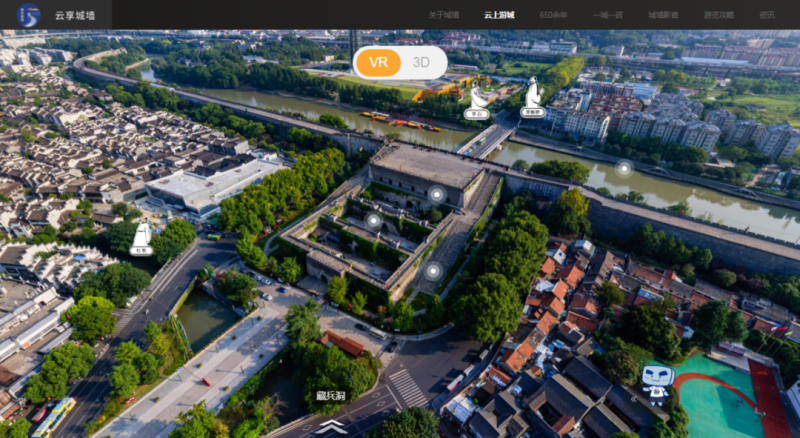Image resolution: width=800 pixels, height=438 pixels.
Task: Open the 资讯 news link
Action: click(x=767, y=15)
